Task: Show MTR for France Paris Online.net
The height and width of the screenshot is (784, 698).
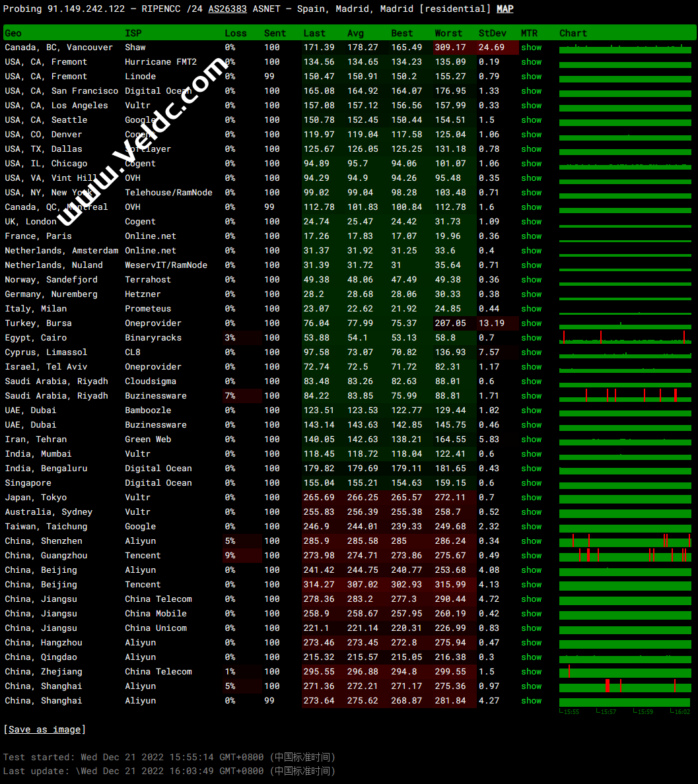Action: (531, 236)
